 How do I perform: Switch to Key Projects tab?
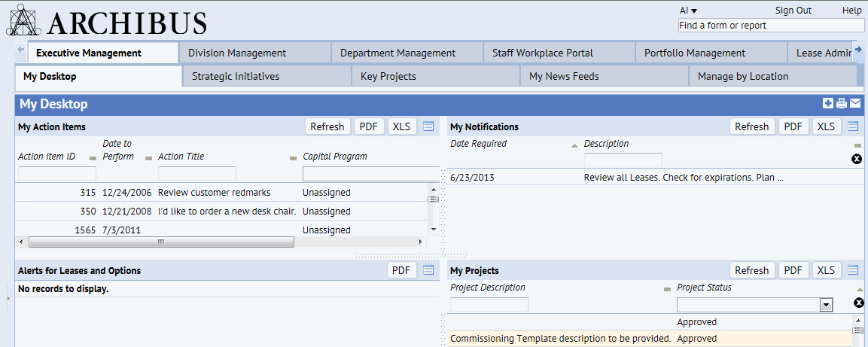click(436, 76)
